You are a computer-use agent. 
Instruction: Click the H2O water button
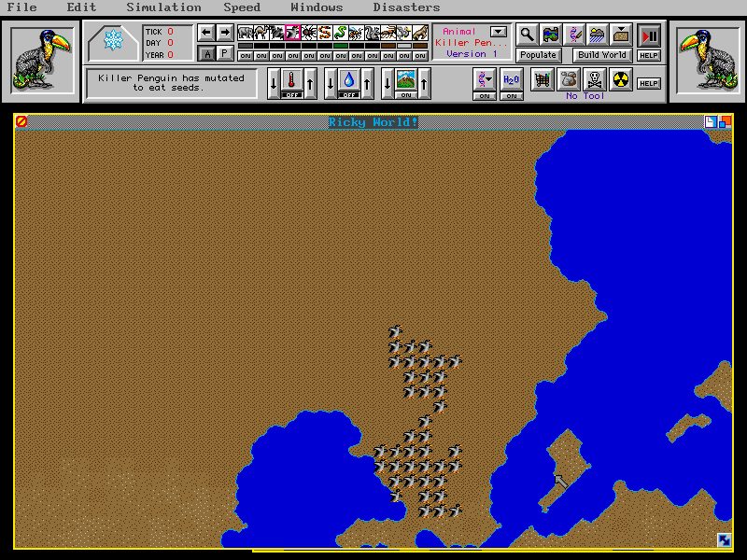tap(511, 79)
